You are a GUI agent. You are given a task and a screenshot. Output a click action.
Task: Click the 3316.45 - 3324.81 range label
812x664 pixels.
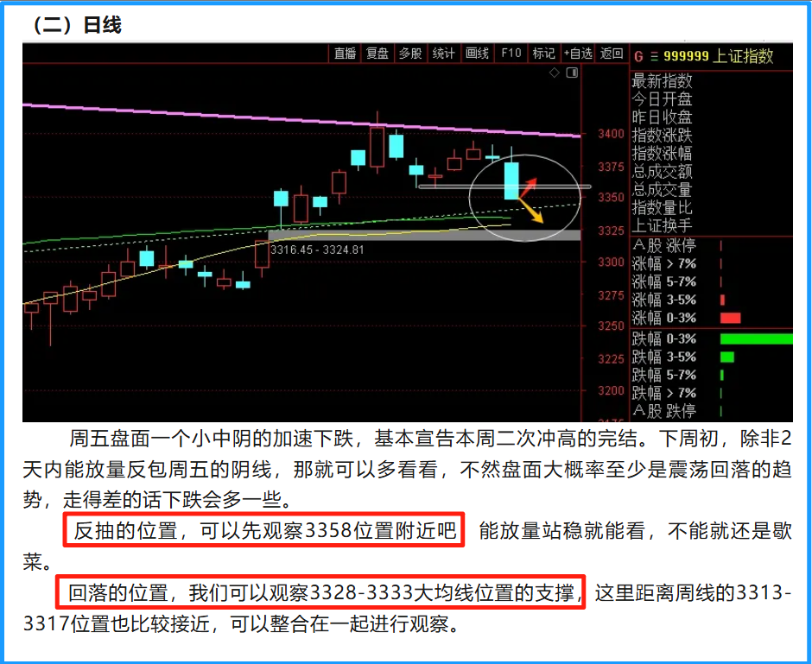coord(317,250)
